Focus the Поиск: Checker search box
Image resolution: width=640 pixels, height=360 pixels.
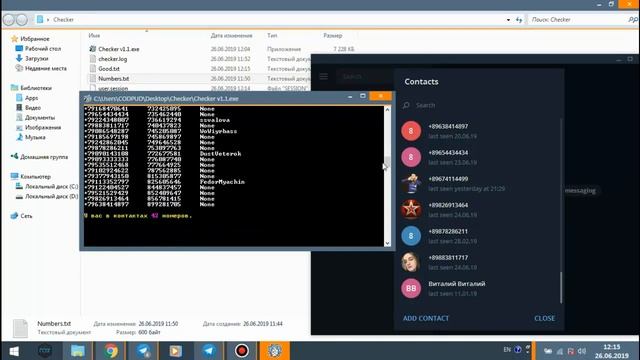[583, 20]
